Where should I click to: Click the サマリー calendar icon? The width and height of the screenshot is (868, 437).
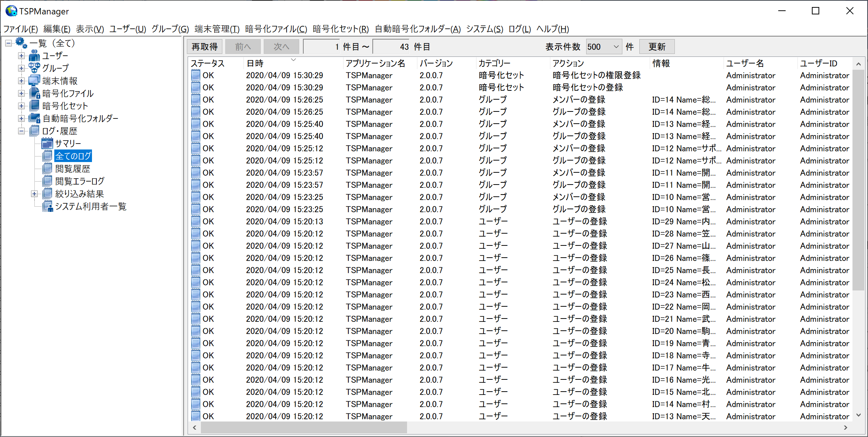coord(47,144)
